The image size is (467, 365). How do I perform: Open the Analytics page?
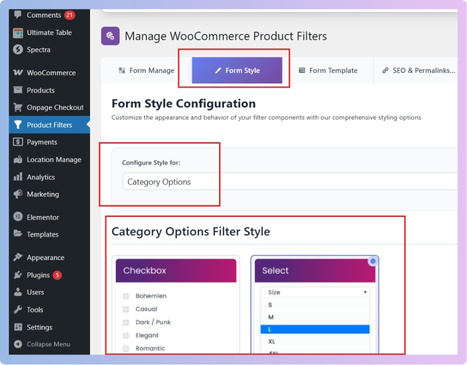coord(49,177)
